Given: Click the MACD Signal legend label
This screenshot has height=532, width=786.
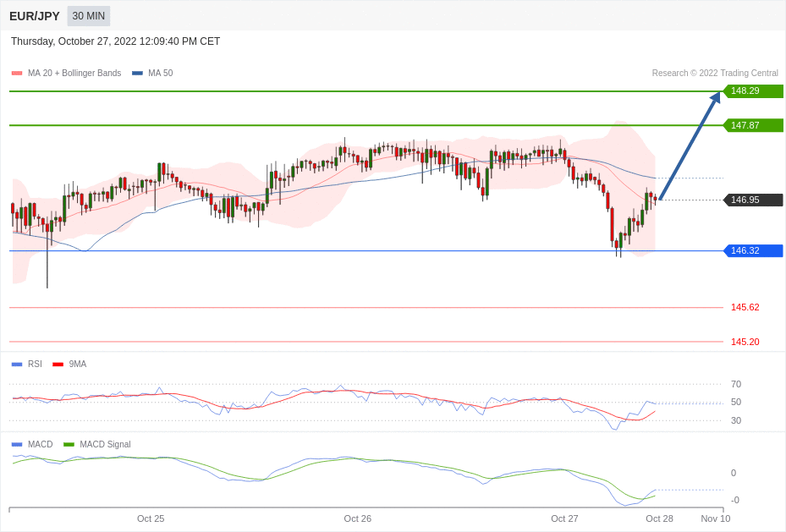Looking at the screenshot, I should 105,444.
